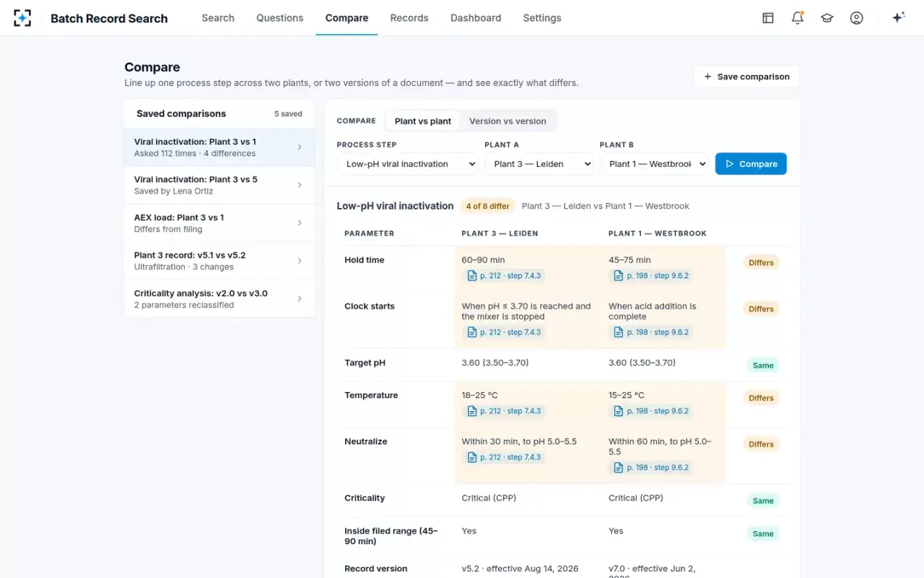Click the Plant 1 — Westbrook column header
Viewport: 924px width, 578px height.
coord(658,233)
